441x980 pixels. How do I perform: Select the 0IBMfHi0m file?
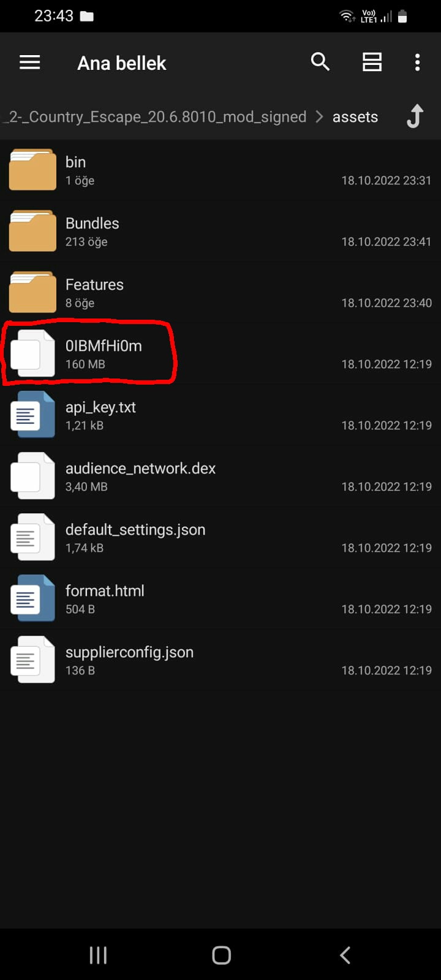coord(221,354)
